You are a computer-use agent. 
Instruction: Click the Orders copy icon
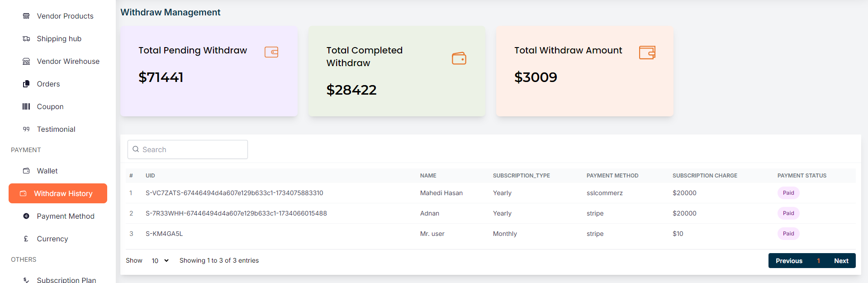26,84
